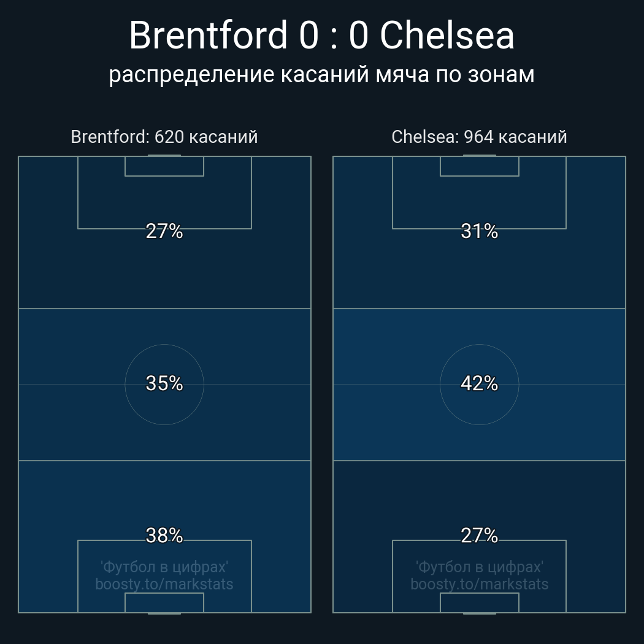
Task: Click the "Brentford: 620 касаний" label
Action: pyautogui.click(x=164, y=137)
